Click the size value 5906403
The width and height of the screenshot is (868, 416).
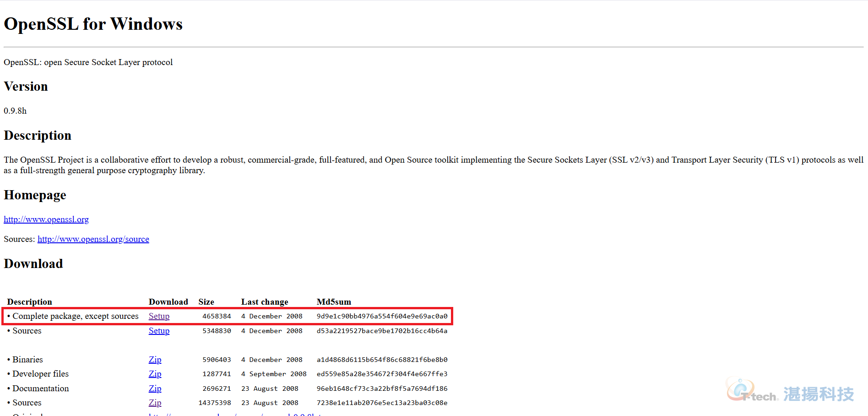click(217, 360)
